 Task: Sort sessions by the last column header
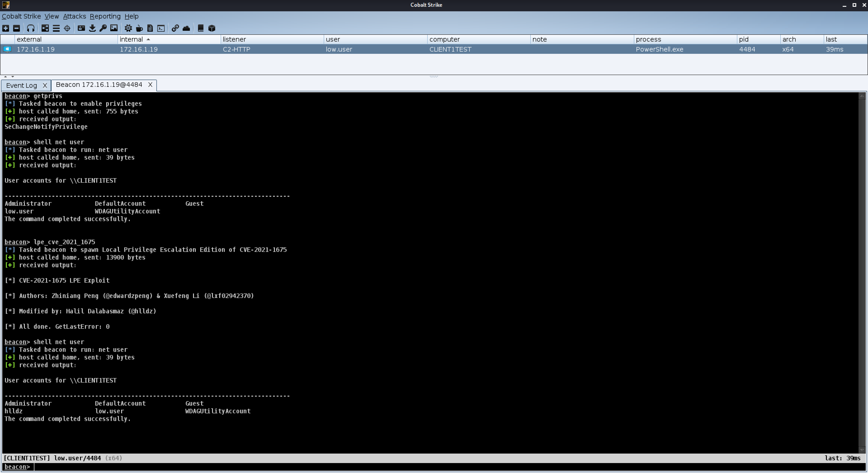coord(845,39)
